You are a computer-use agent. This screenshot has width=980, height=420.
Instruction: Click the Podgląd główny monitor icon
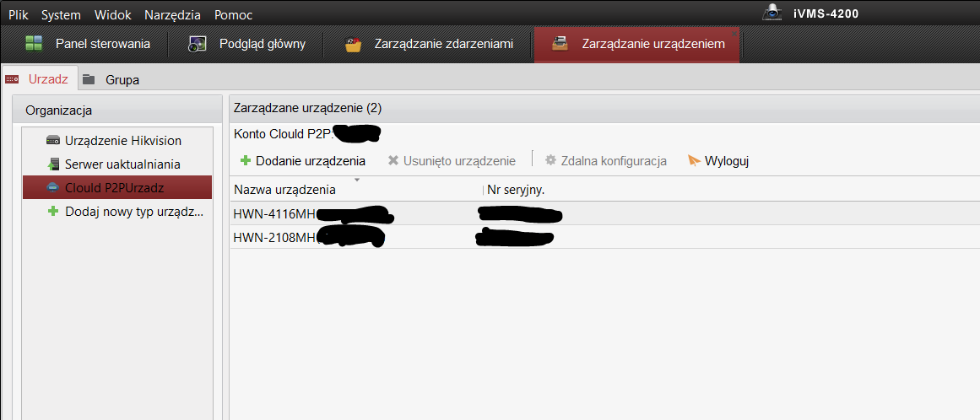(198, 44)
